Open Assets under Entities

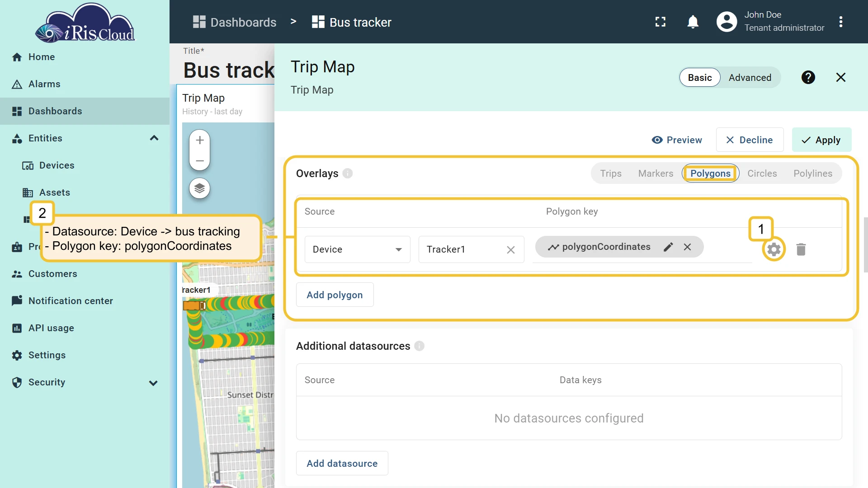[x=85, y=192]
